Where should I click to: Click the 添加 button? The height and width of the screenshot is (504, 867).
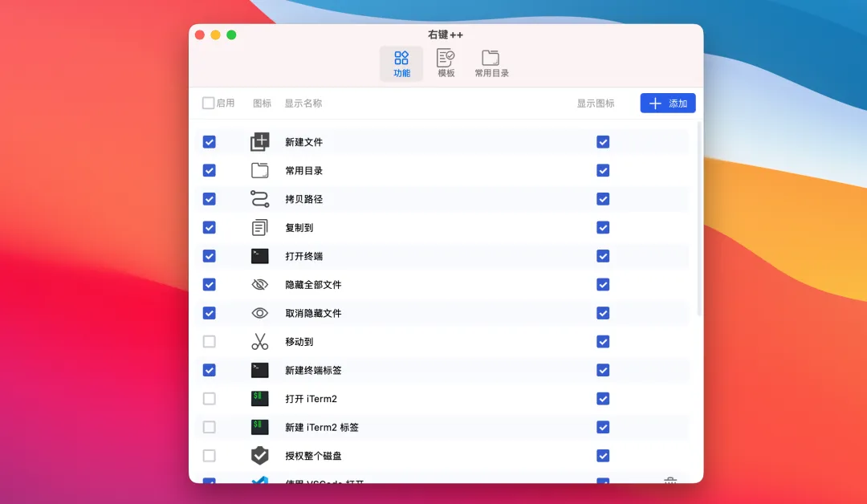(x=668, y=104)
